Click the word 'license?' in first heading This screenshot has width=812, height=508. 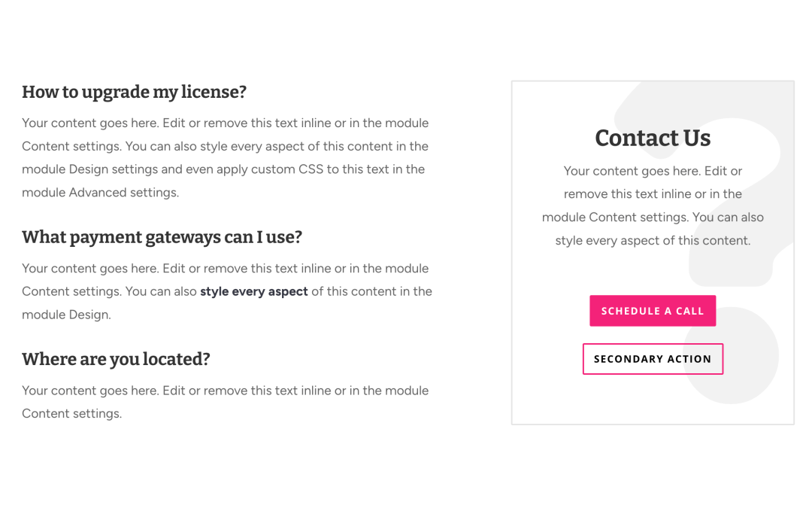click(214, 93)
